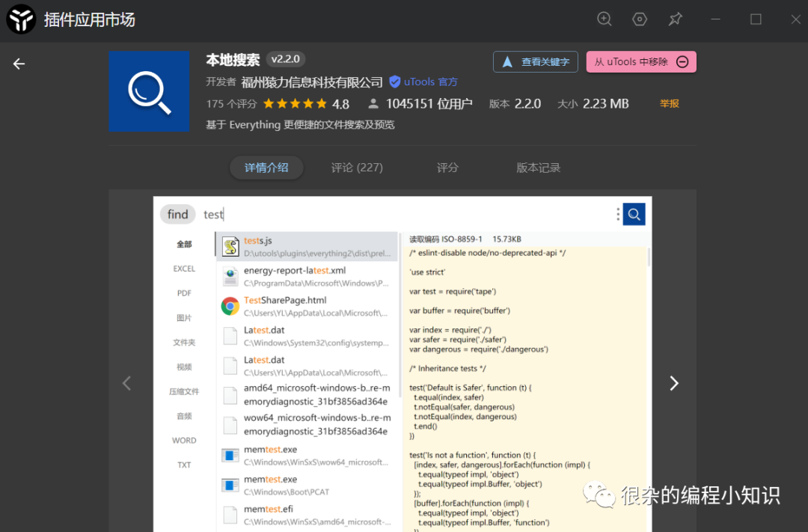Click 从 uTools 中移除 button
The width and height of the screenshot is (808, 532).
(x=641, y=62)
